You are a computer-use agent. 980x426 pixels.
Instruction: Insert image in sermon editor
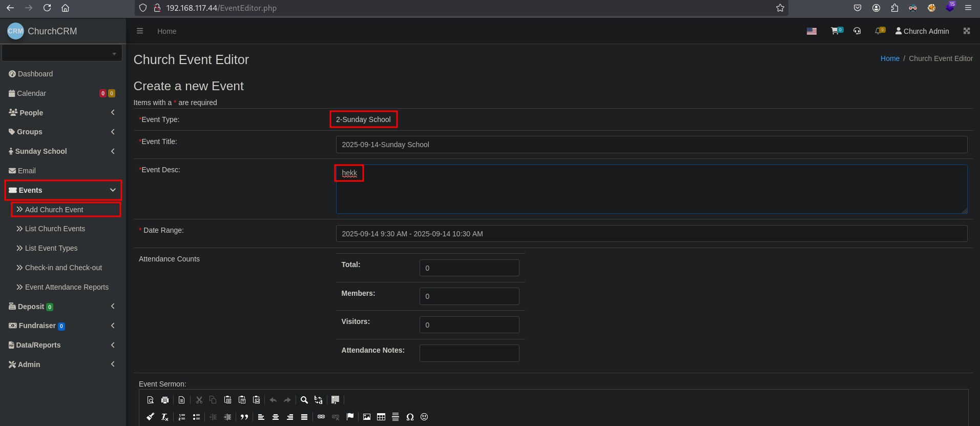pyautogui.click(x=367, y=417)
